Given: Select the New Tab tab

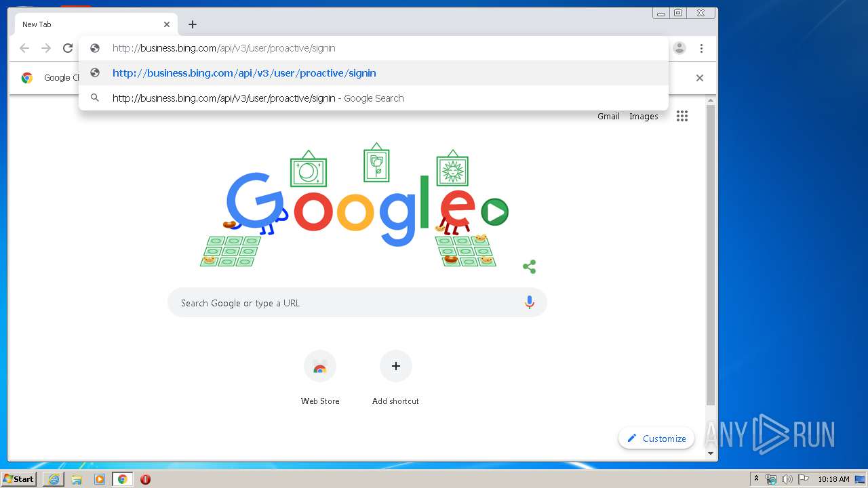Looking at the screenshot, I should (96, 24).
